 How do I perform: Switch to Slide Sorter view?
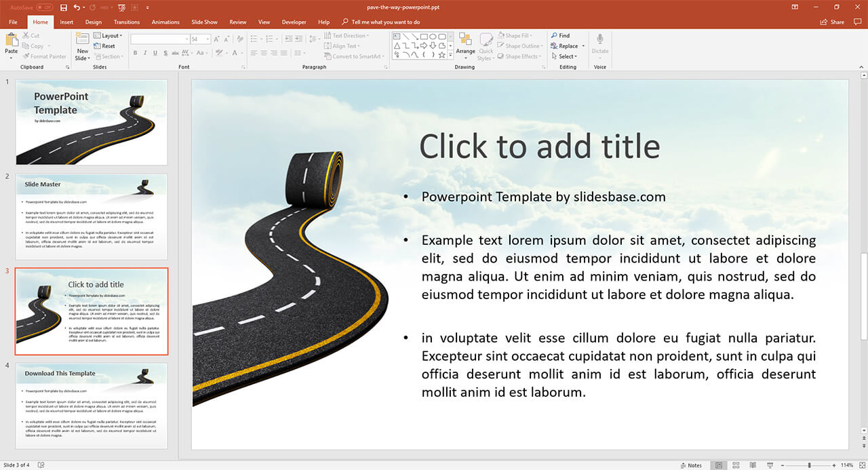pos(735,465)
